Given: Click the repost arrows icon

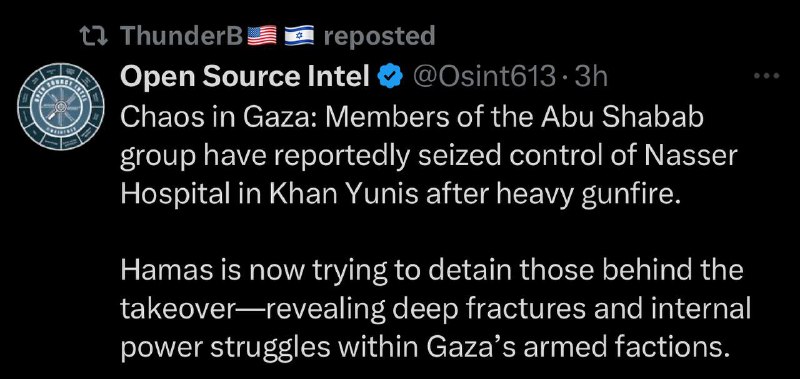Looking at the screenshot, I should pyautogui.click(x=94, y=36).
